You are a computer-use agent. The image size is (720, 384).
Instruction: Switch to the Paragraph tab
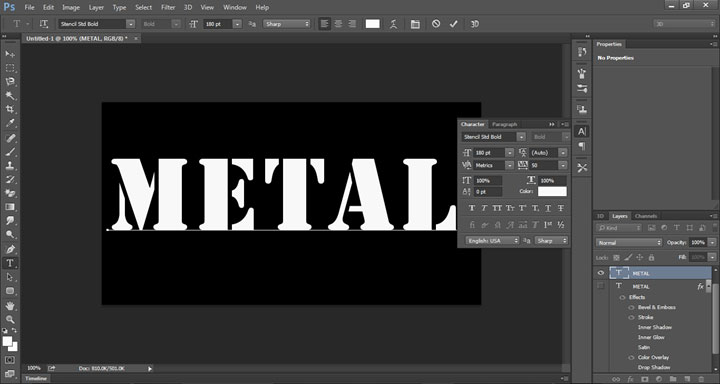[504, 124]
